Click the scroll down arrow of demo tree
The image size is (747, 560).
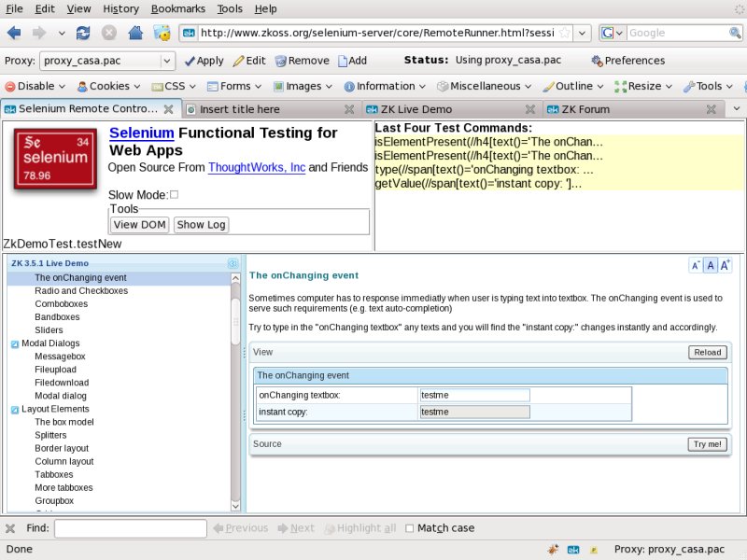(x=235, y=506)
